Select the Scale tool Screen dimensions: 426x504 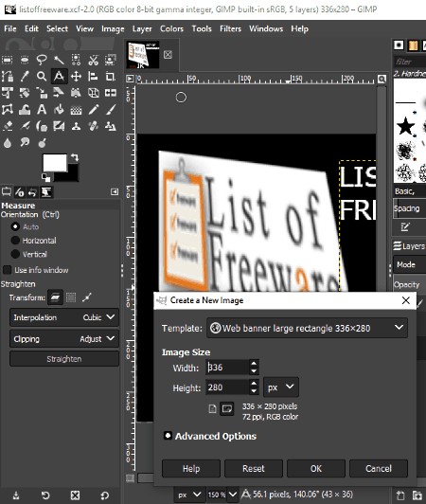pyautogui.click(x=42, y=93)
